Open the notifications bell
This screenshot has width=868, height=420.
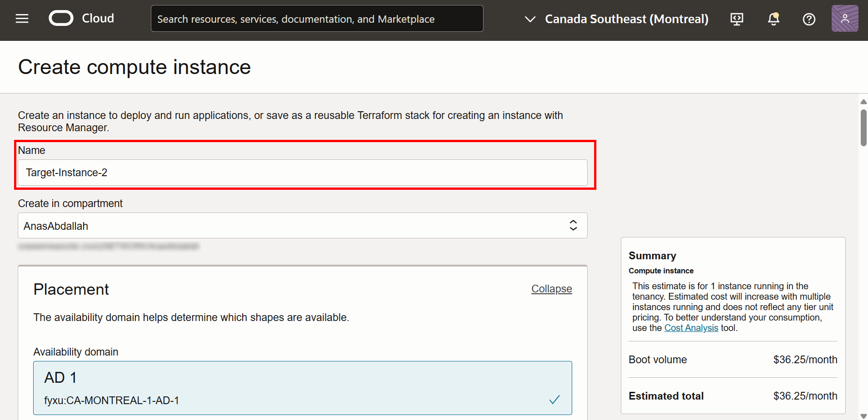click(773, 19)
